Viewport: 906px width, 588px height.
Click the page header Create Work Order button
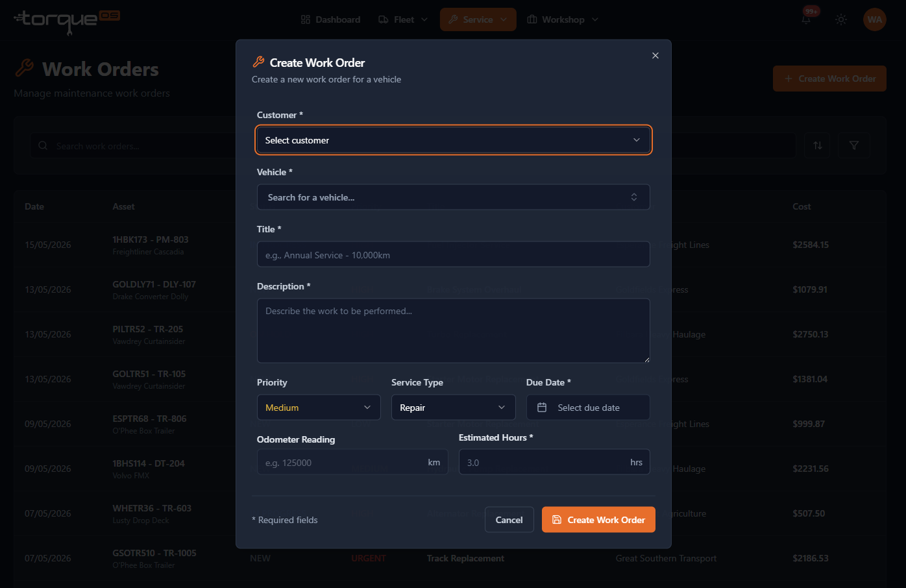coord(829,79)
